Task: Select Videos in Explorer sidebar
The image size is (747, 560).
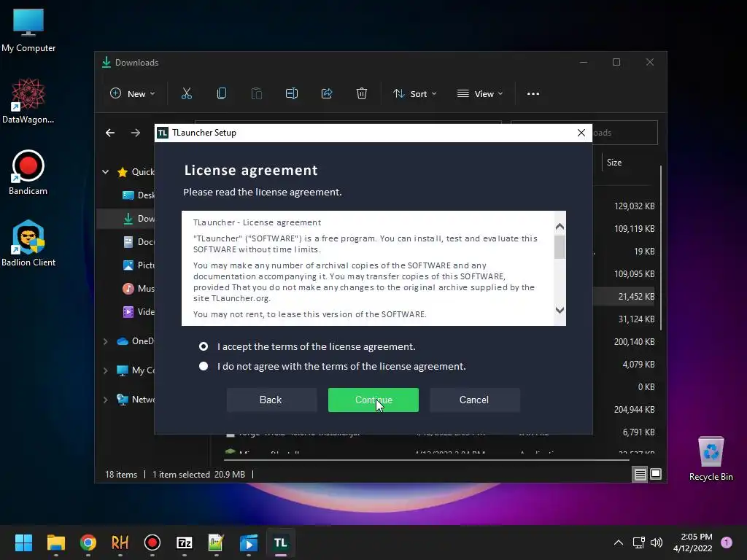Action: tap(138, 312)
